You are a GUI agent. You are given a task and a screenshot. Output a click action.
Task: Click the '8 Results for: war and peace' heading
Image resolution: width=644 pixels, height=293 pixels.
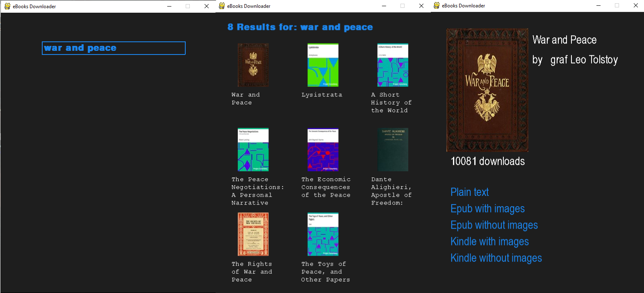[x=300, y=27]
